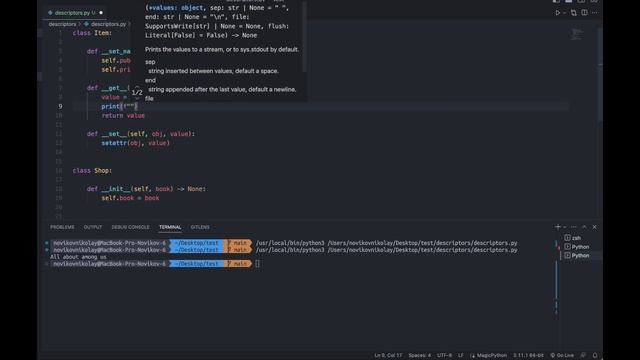Open the new terminal launch profile dropdown

(564, 227)
